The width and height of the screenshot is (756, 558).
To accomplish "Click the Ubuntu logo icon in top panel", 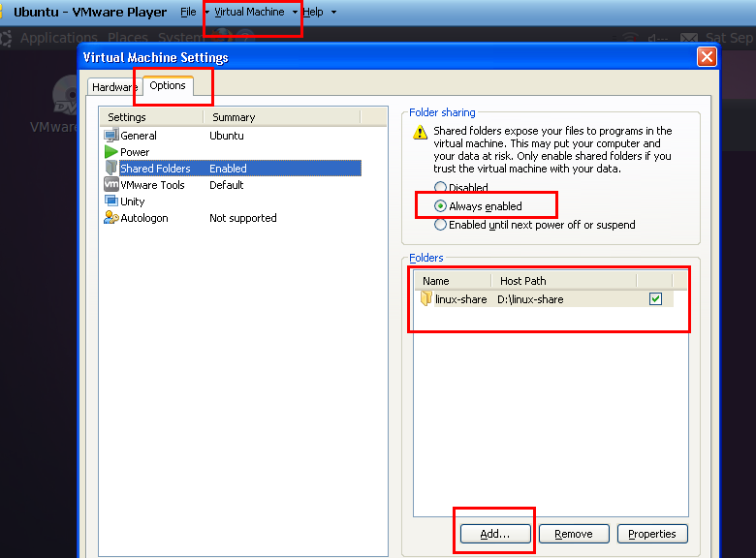I will click(6, 38).
